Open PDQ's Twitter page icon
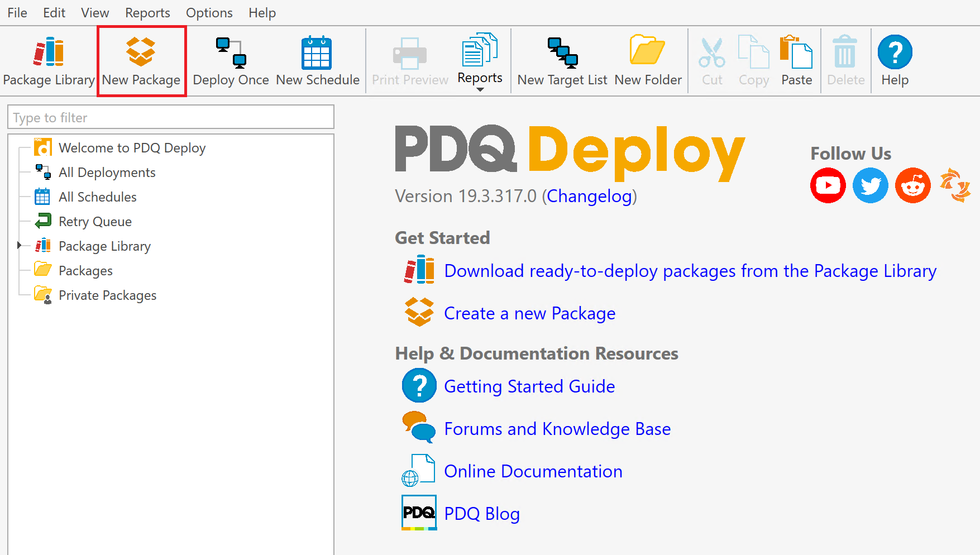Viewport: 980px width, 555px height. 870,185
